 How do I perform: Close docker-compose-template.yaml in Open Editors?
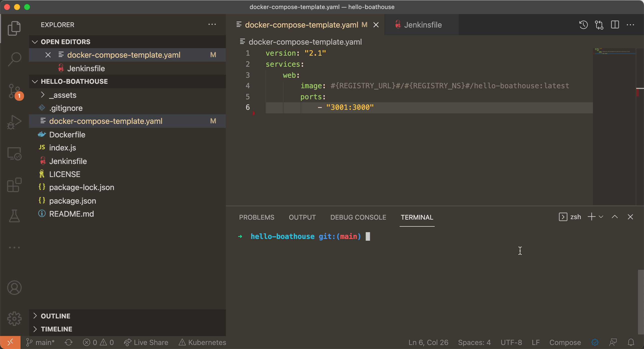click(x=48, y=55)
